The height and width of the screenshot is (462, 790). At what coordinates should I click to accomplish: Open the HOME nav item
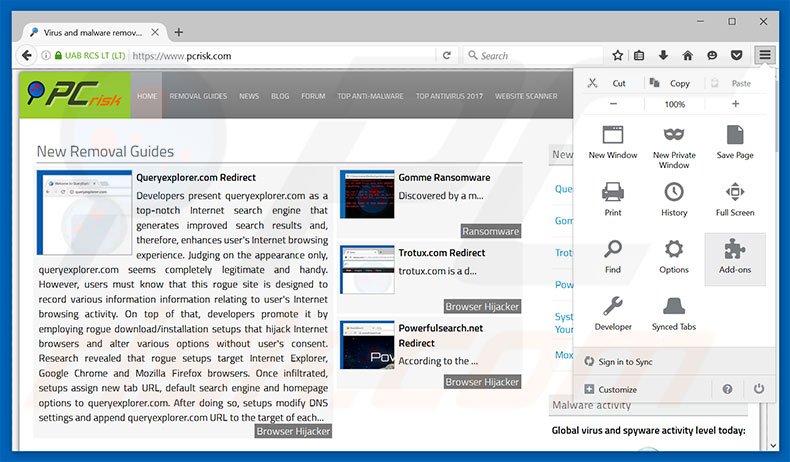pos(147,96)
